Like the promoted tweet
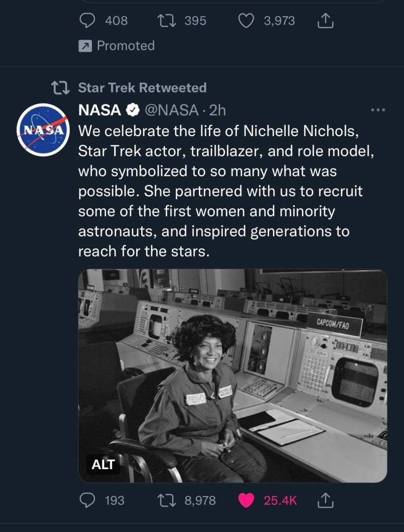 [246, 21]
